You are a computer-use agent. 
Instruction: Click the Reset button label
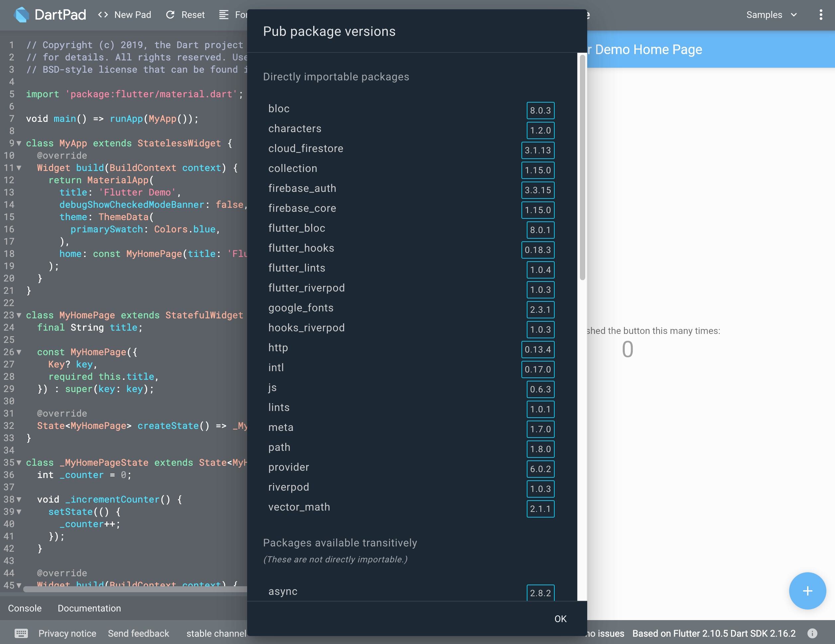[x=193, y=15]
